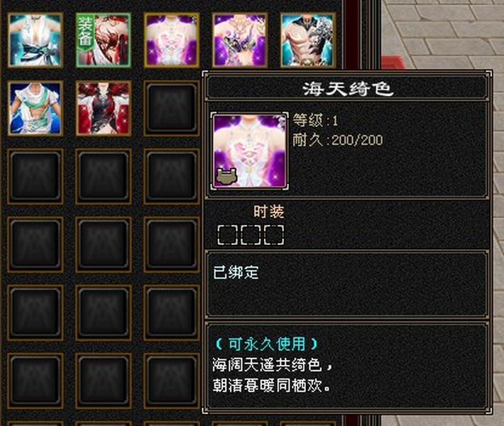The image size is (504, 426).
Task: Select the white-green scarf costume icon
Action: click(x=35, y=108)
